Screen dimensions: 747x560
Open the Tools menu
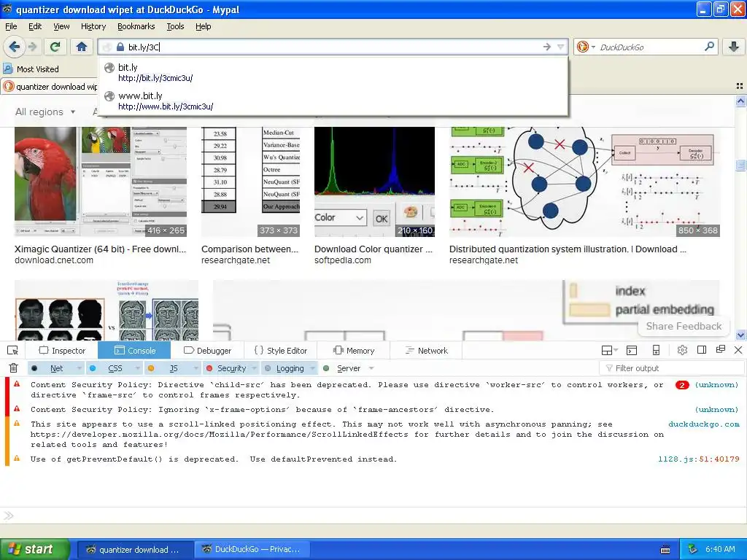point(175,26)
